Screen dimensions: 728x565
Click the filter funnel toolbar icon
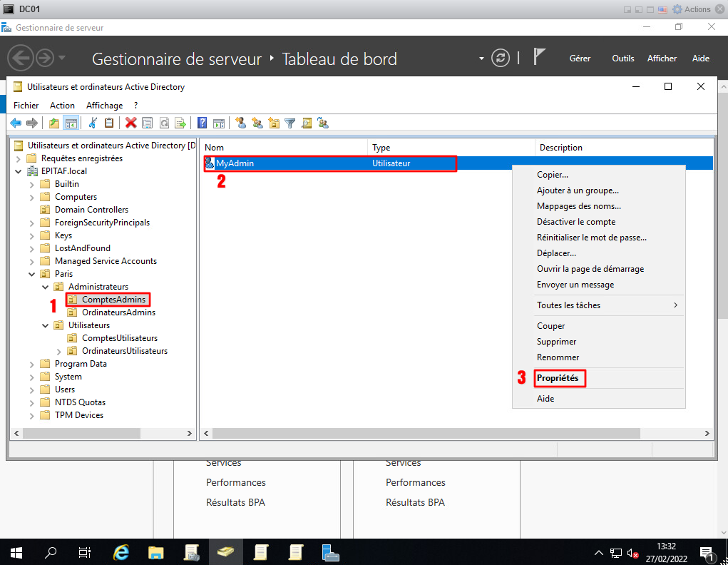290,123
